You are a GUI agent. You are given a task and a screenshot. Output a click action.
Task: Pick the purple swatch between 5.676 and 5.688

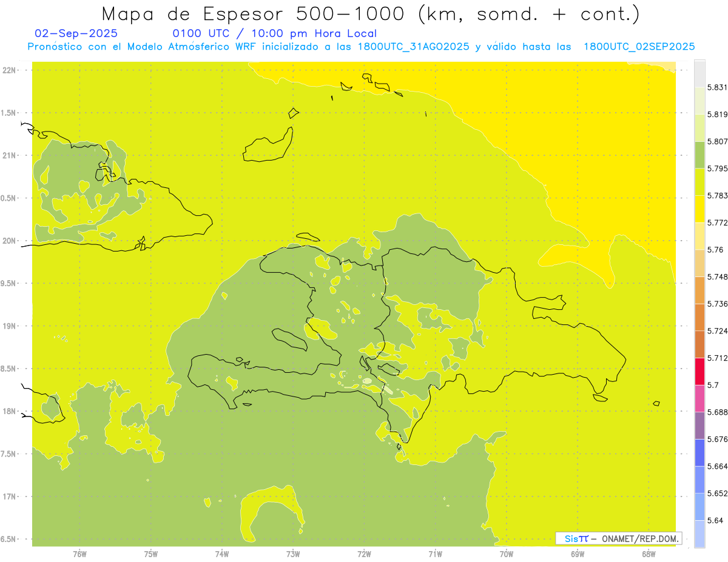click(699, 425)
